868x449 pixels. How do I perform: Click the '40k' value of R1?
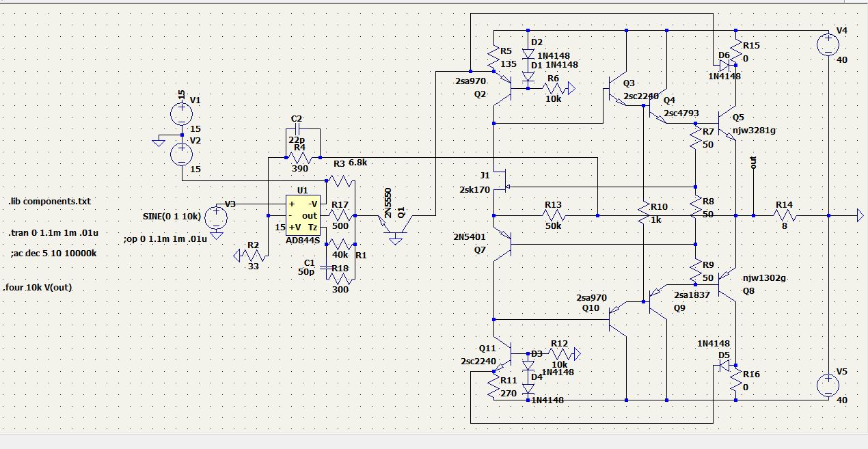pos(340,255)
